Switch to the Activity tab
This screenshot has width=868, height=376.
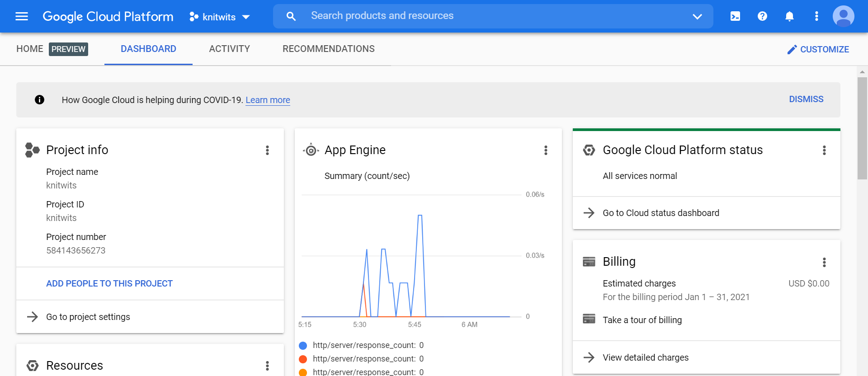[229, 49]
